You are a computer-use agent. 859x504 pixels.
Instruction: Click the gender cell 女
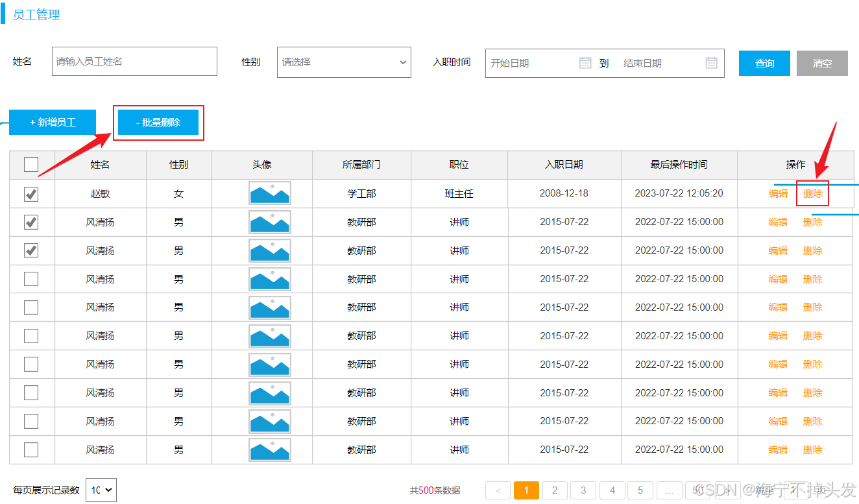tap(179, 193)
